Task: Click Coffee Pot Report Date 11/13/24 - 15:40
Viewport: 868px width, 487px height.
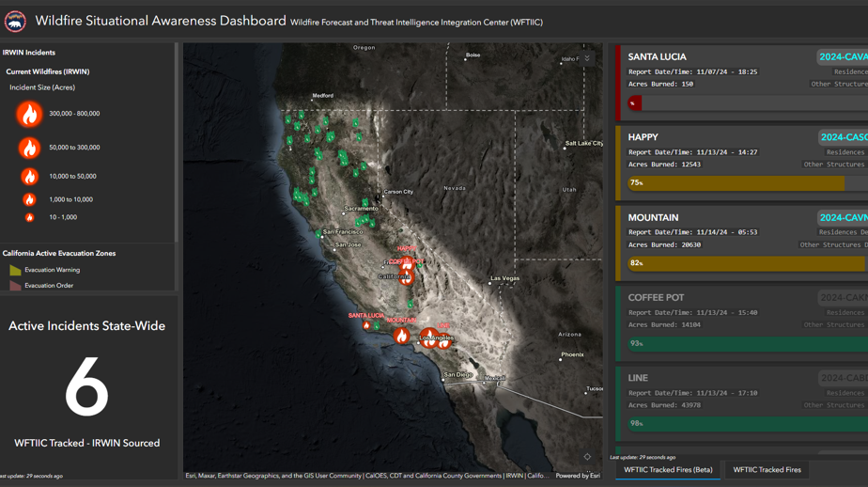Action: tap(692, 313)
